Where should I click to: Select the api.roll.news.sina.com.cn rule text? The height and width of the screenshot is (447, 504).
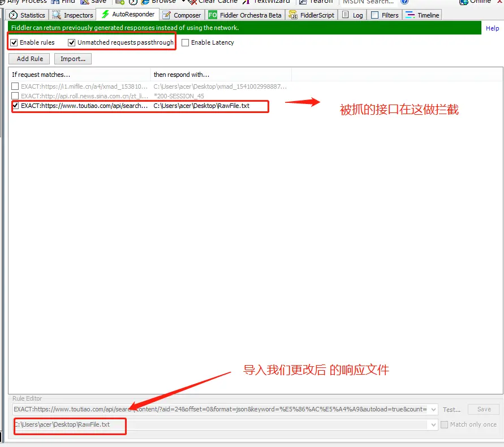[84, 96]
